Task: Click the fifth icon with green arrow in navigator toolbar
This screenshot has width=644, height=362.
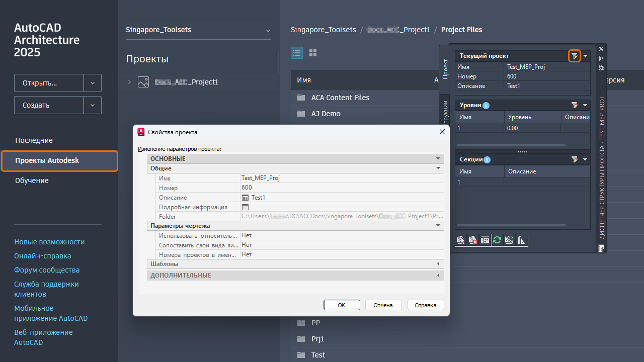Action: [x=509, y=240]
